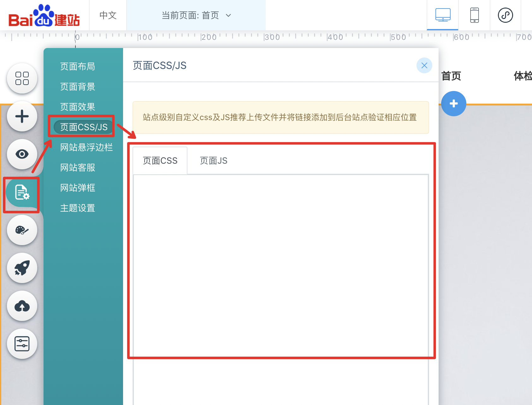
Task: Open the palette theme style icon
Action: pos(22,230)
